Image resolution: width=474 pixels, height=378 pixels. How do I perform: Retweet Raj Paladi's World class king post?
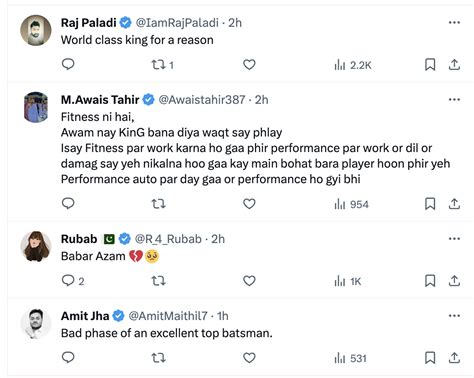coord(162,65)
